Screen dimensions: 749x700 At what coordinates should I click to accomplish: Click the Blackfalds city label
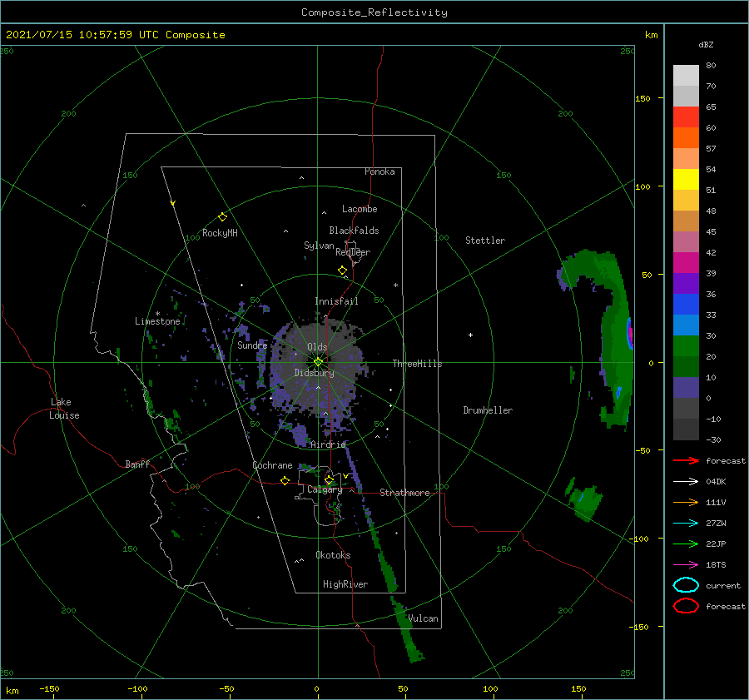click(x=354, y=231)
